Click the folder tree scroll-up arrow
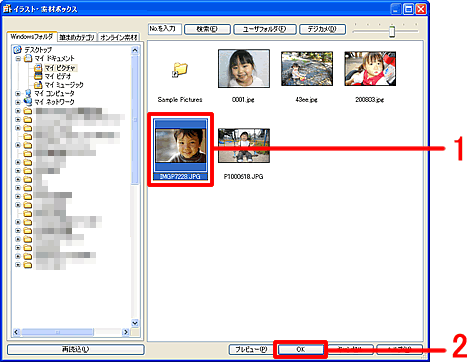This screenshot has width=470, height=362. pyautogui.click(x=135, y=51)
